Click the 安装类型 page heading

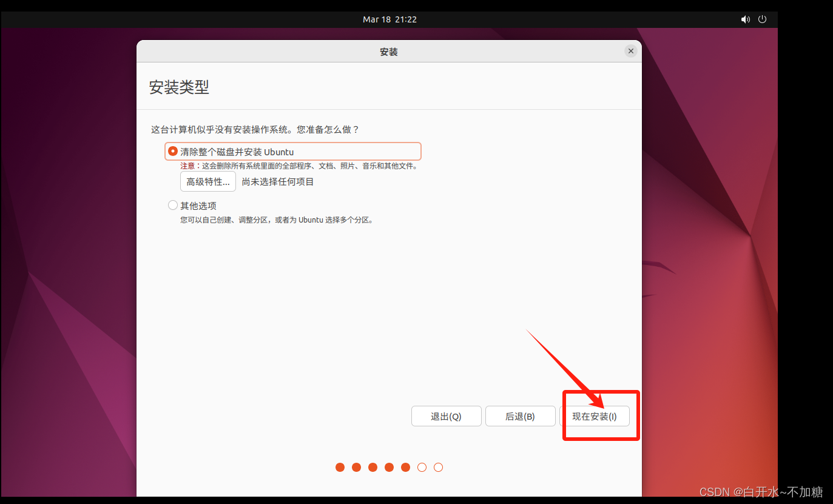click(x=179, y=87)
